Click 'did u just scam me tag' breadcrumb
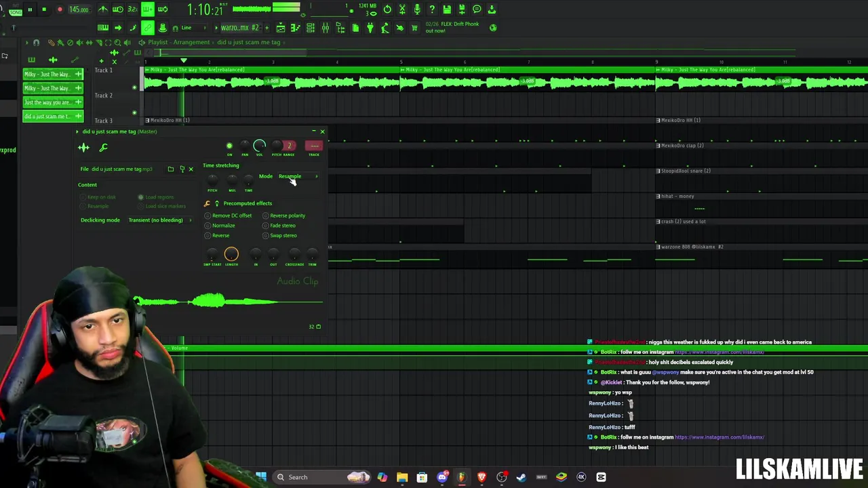Viewport: 868px width, 488px height. coord(248,42)
